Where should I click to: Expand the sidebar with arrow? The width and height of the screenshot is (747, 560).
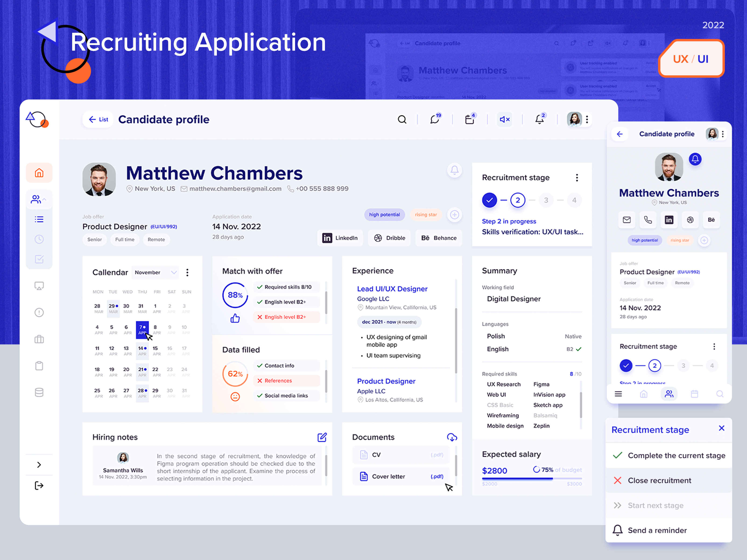39,465
